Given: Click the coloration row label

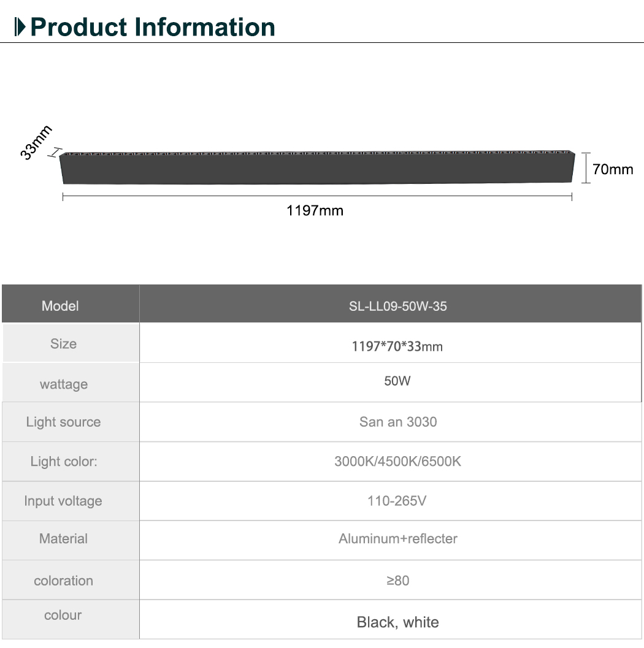Looking at the screenshot, I should [x=63, y=581].
